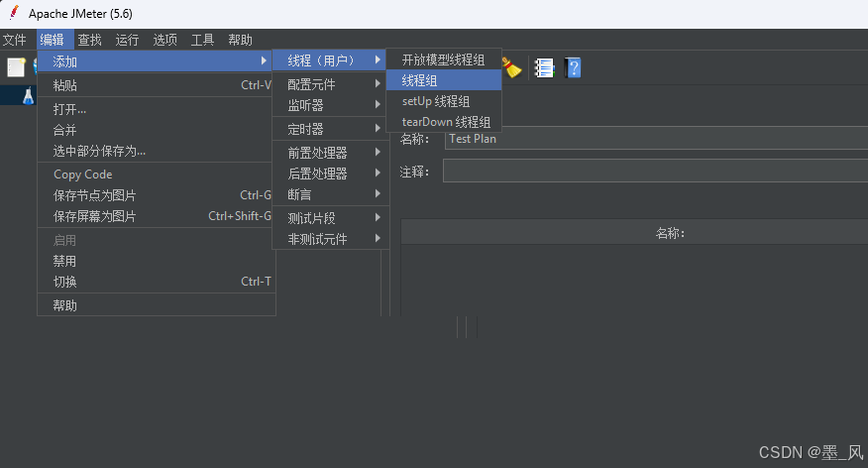Open the 查找 menu
Screen dimensions: 868x468
(90, 40)
